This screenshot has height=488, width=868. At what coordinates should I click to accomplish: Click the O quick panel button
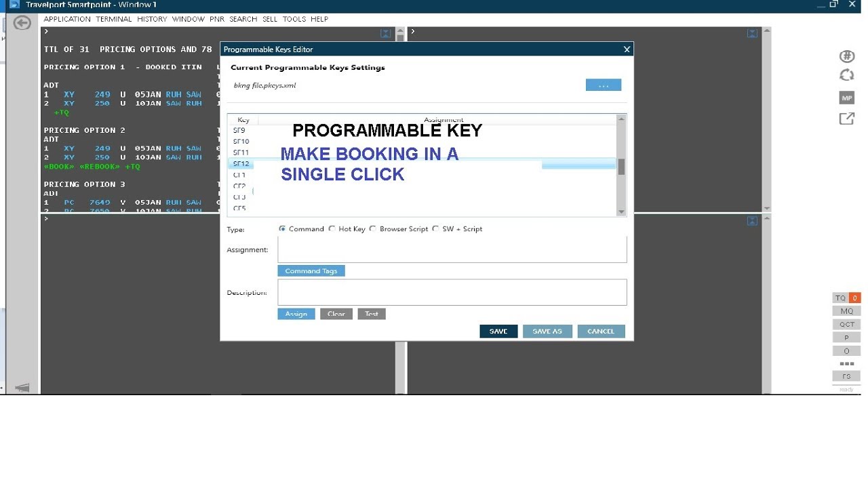coord(846,351)
